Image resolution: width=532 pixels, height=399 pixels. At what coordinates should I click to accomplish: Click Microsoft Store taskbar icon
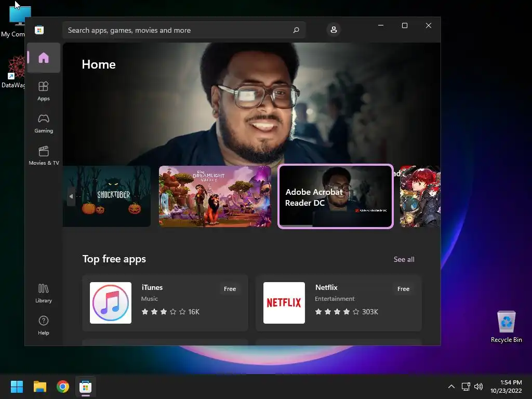point(86,387)
